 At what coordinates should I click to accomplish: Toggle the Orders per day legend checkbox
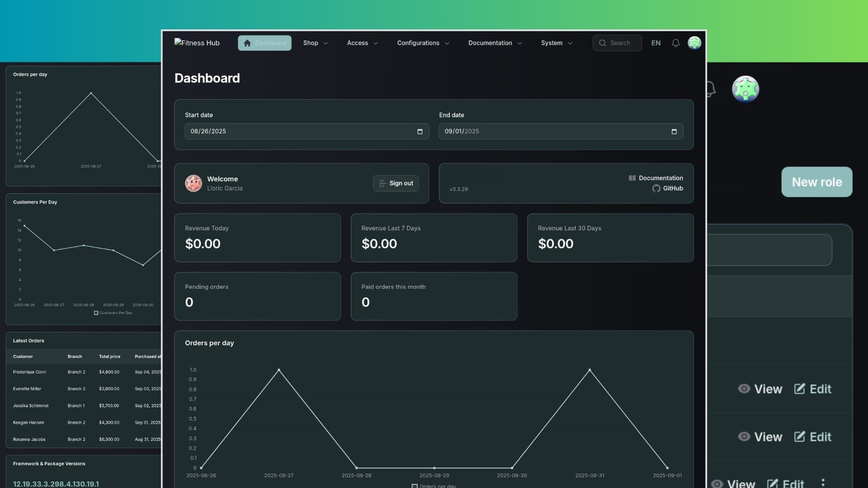coord(415,486)
